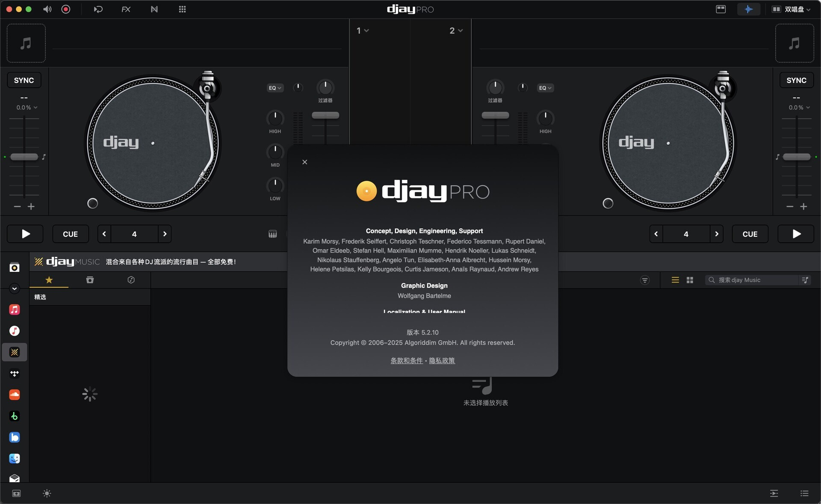The height and width of the screenshot is (504, 821).
Task: Toggle the left deck slip round button below the platter
Action: [x=93, y=203]
